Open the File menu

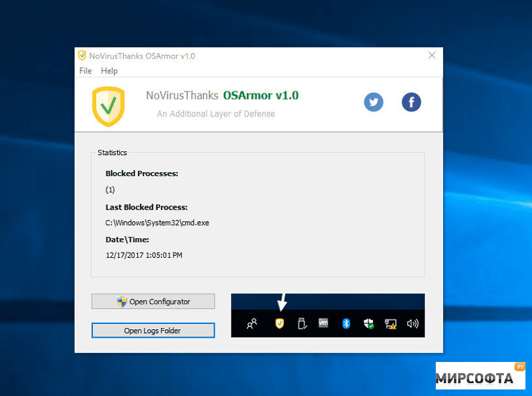pos(86,71)
